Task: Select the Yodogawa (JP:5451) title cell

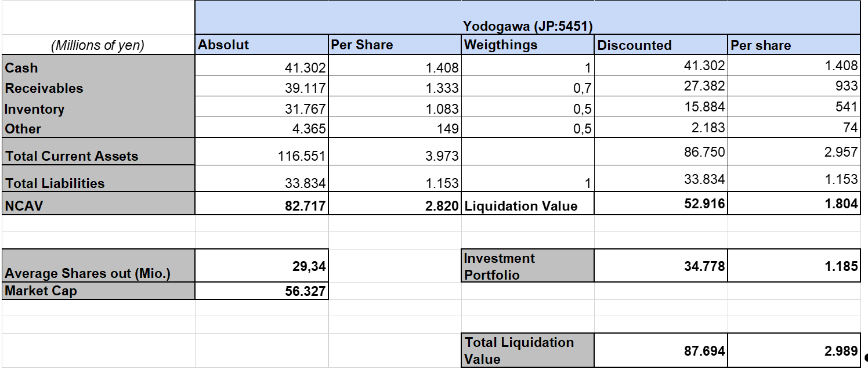Action: point(527,17)
